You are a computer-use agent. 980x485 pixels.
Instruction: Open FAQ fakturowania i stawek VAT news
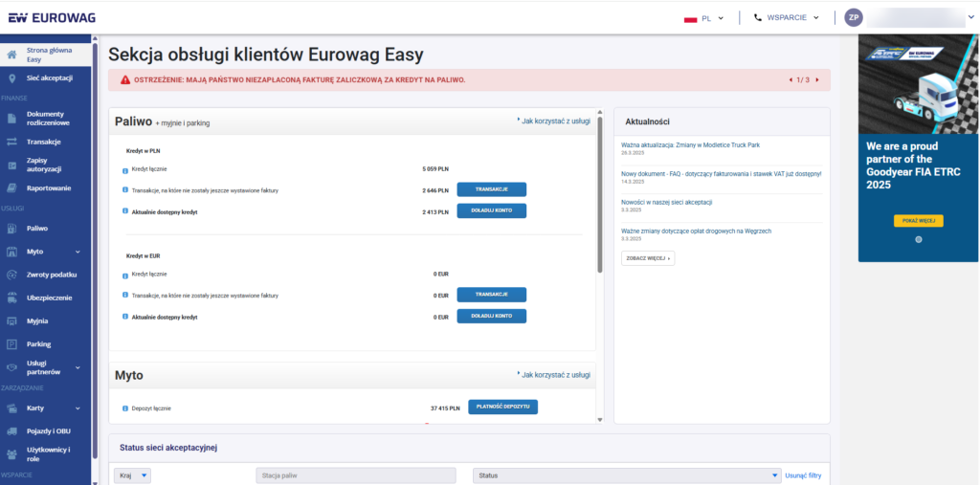tap(722, 174)
